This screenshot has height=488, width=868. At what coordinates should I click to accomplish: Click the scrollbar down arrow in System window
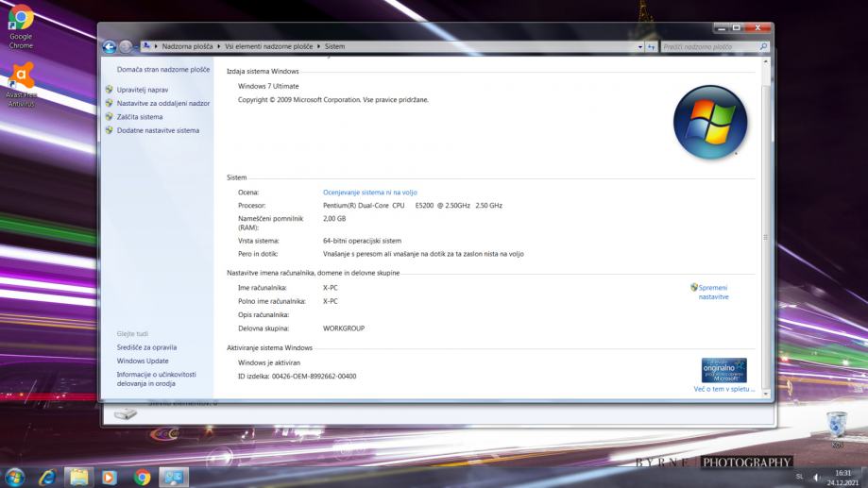[765, 395]
